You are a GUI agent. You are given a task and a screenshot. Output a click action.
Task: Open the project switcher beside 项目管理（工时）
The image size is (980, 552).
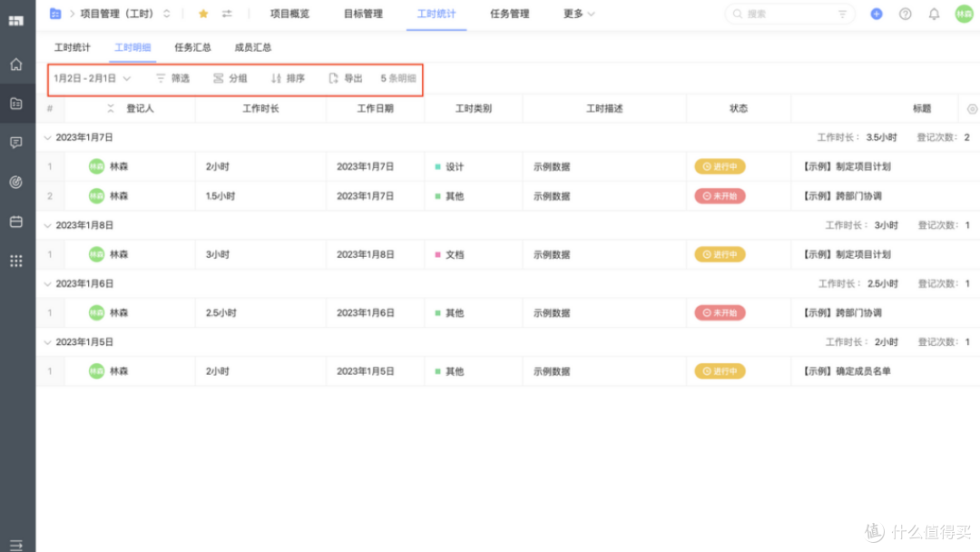pyautogui.click(x=167, y=14)
